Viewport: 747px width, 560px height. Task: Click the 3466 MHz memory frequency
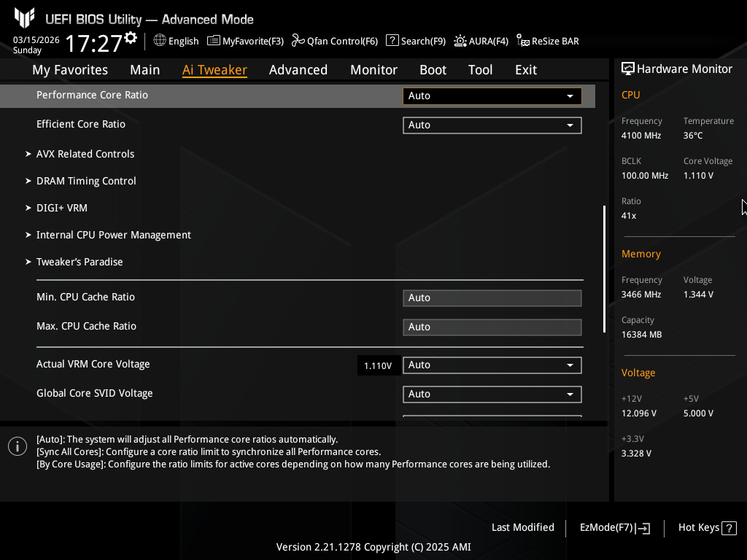coord(641,295)
